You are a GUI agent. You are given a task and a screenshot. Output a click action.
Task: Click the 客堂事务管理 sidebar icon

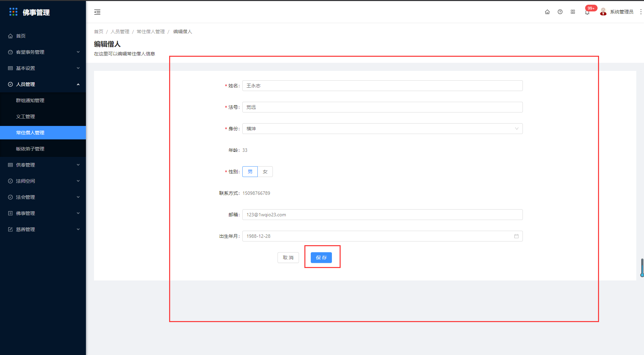pos(10,52)
